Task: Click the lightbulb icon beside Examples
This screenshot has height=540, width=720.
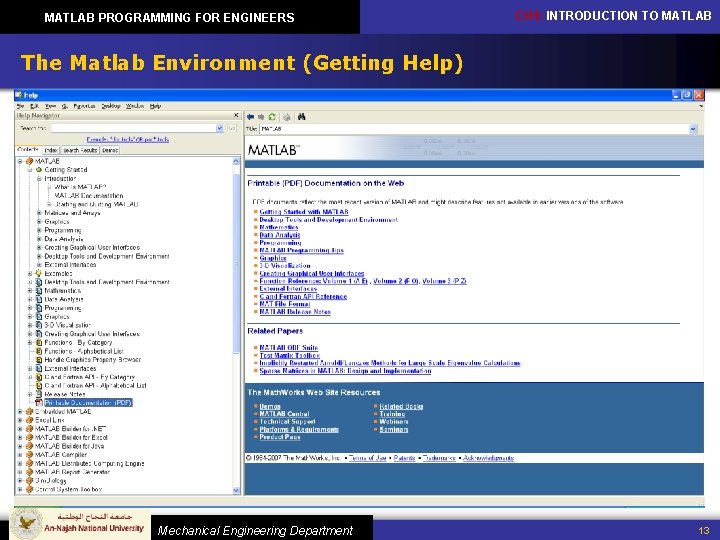Action: (x=39, y=273)
